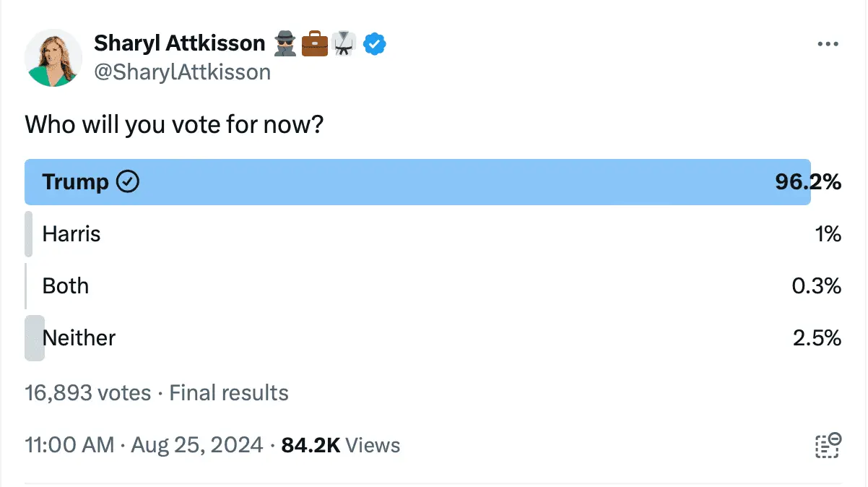The width and height of the screenshot is (868, 487).
Task: Click the 96.2% percentage for Trump
Action: pos(808,182)
